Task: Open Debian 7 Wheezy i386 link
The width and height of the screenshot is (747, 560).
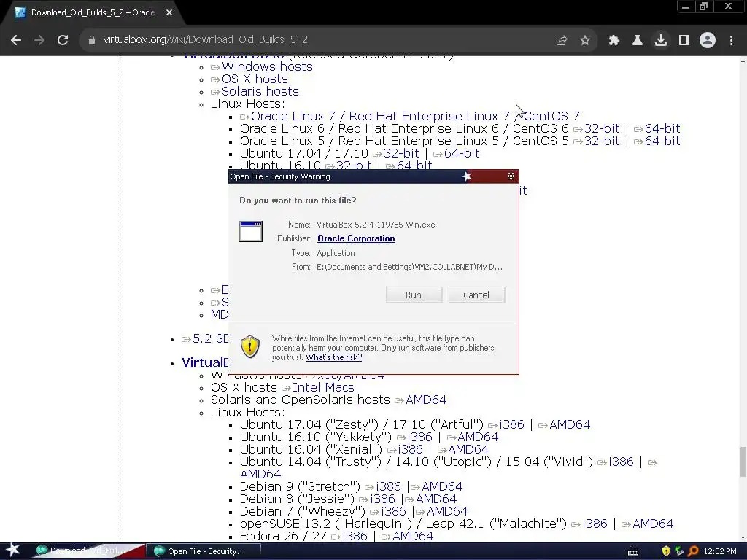Action: [x=393, y=511]
